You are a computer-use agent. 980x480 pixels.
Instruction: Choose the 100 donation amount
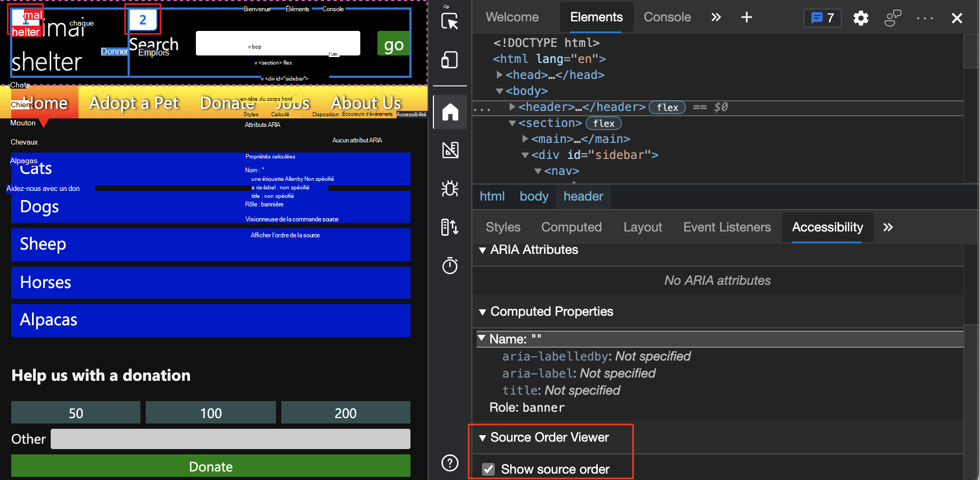coord(211,413)
